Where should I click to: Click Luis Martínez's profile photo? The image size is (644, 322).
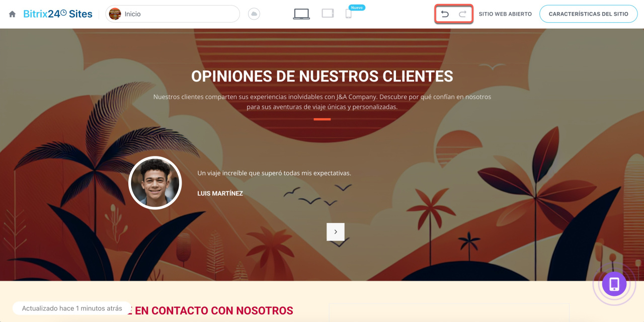coord(155,183)
